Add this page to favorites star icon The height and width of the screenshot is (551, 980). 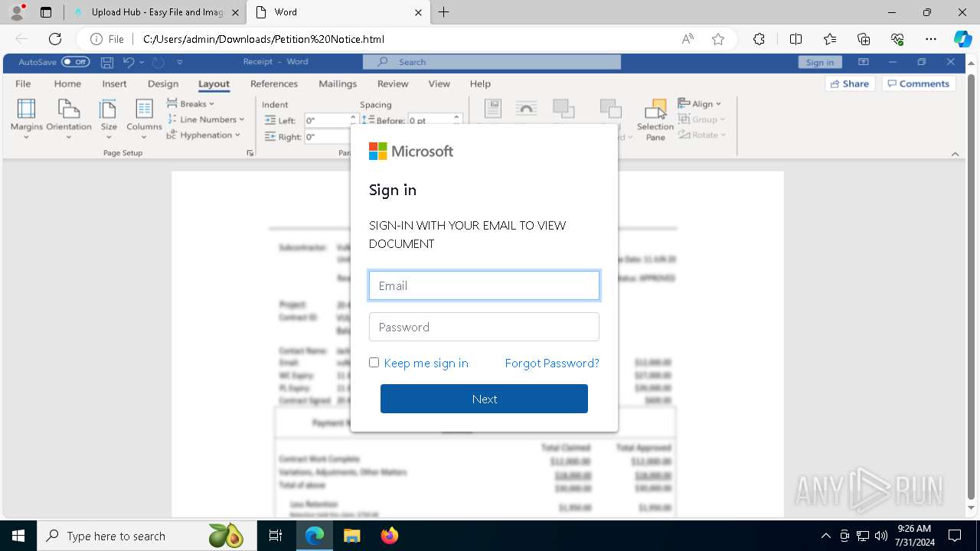pos(718,39)
